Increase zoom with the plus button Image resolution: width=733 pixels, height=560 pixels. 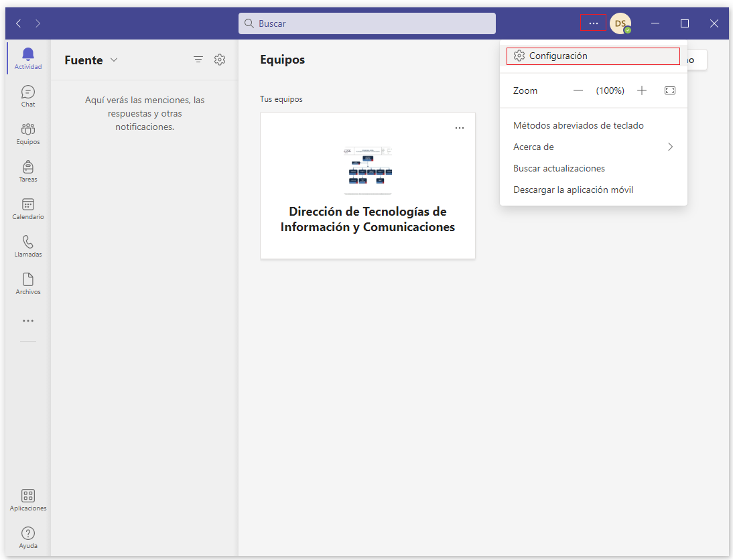pyautogui.click(x=642, y=90)
